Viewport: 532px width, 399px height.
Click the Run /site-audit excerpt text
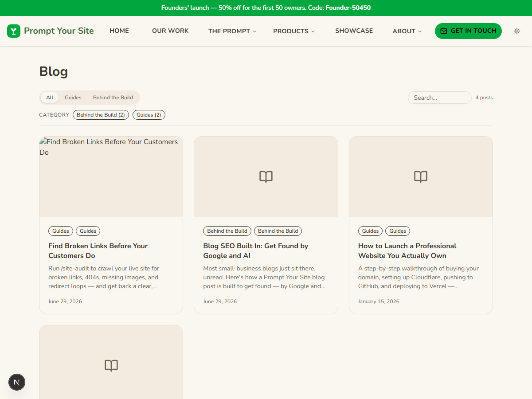pos(104,277)
